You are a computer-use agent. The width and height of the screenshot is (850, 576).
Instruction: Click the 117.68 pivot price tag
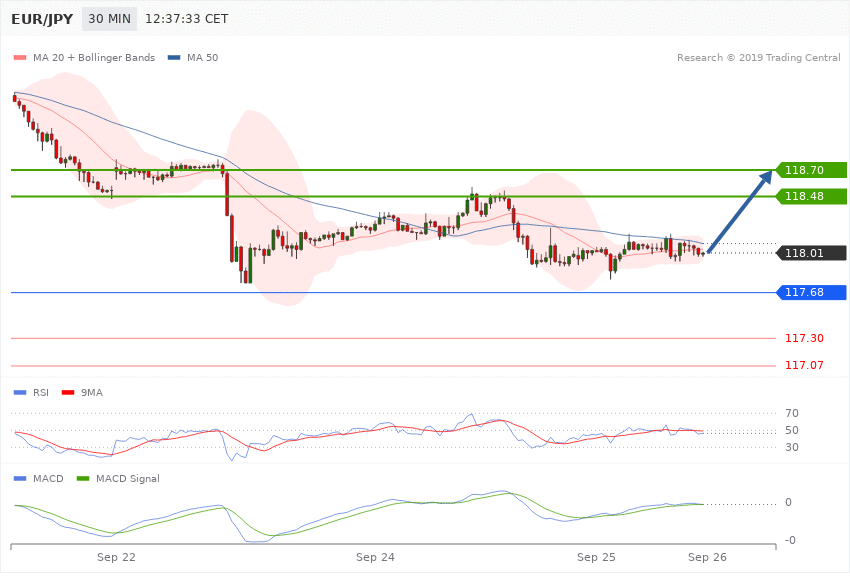[x=811, y=293]
